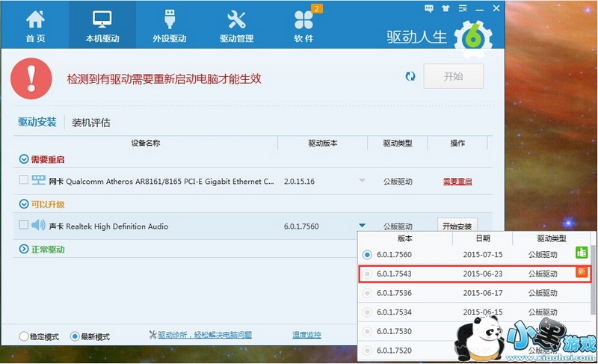Click the 版本 column header in dropdown
598x364 pixels.
pyautogui.click(x=405, y=238)
